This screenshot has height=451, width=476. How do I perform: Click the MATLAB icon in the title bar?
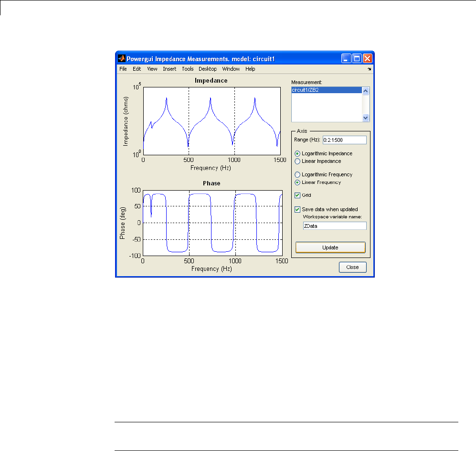[x=122, y=58]
